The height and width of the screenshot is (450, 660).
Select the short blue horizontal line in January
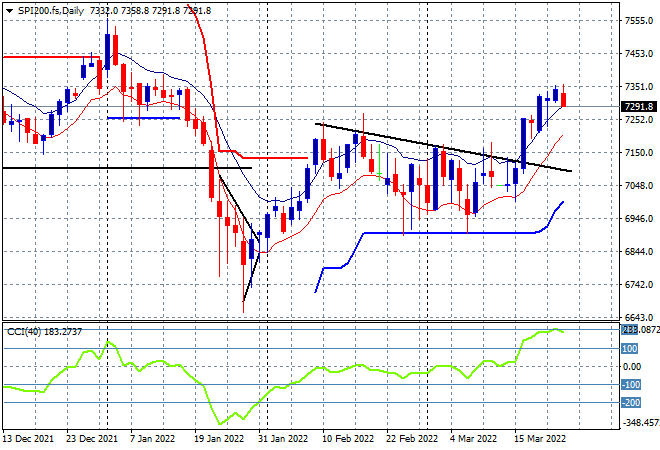click(x=143, y=118)
